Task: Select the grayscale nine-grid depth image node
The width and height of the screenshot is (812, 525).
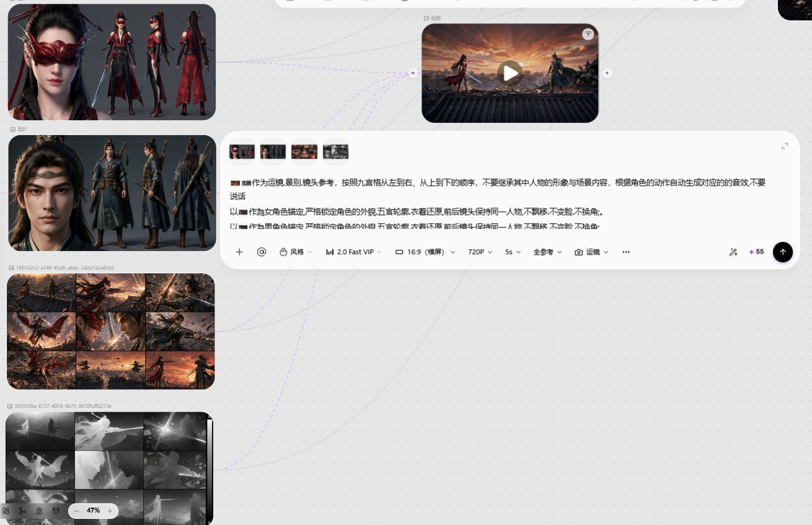Action: pyautogui.click(x=109, y=469)
